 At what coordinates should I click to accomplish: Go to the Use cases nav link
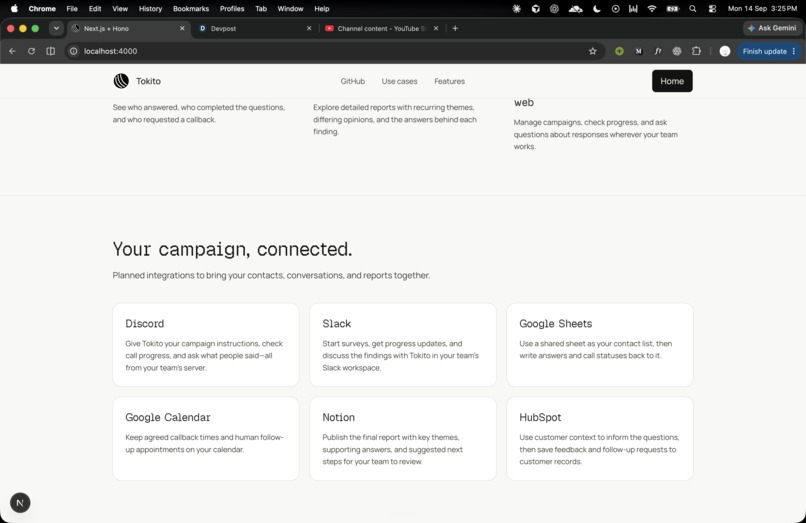coord(399,81)
